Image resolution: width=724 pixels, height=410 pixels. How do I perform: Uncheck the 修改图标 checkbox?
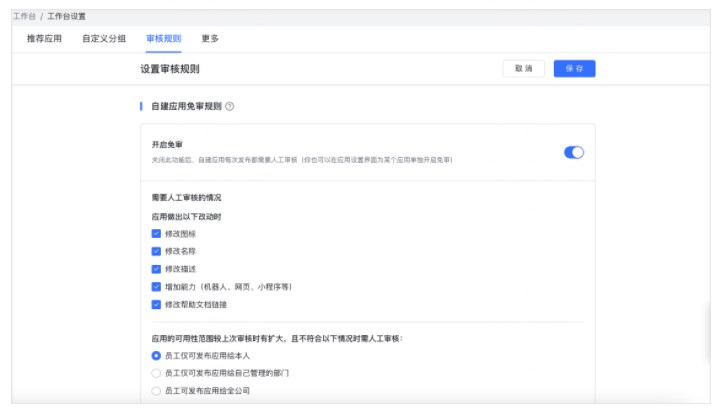[x=156, y=233]
